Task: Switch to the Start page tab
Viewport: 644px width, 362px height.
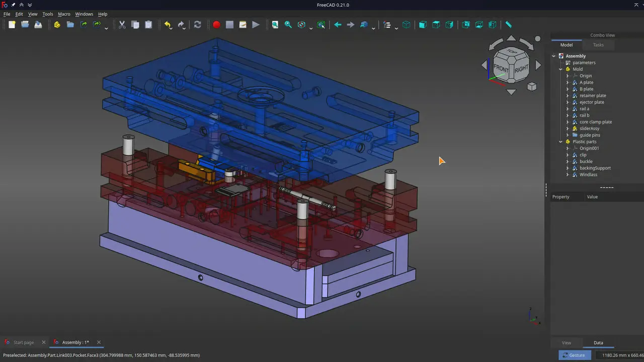Action: click(x=24, y=342)
